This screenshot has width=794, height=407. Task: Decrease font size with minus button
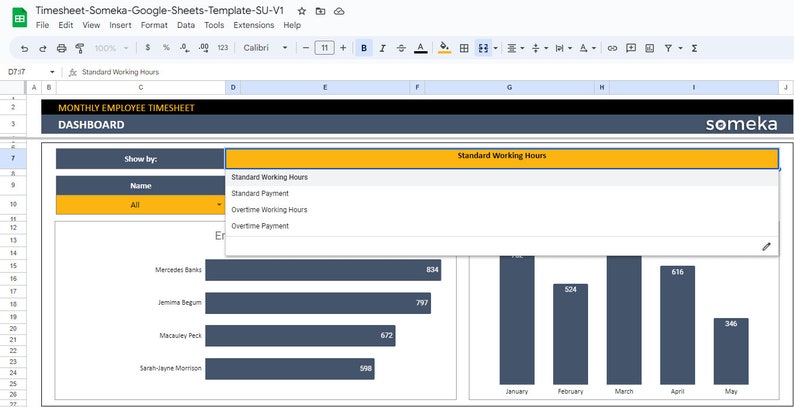coord(306,48)
